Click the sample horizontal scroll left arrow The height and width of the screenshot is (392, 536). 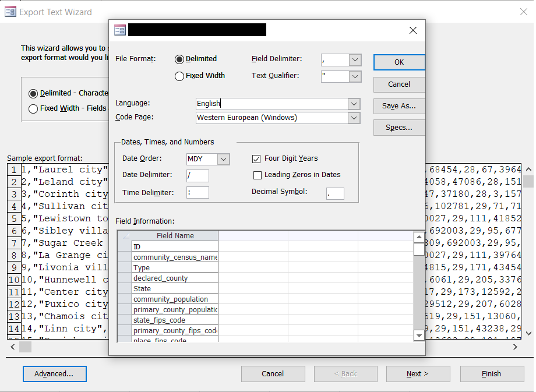[x=13, y=347]
